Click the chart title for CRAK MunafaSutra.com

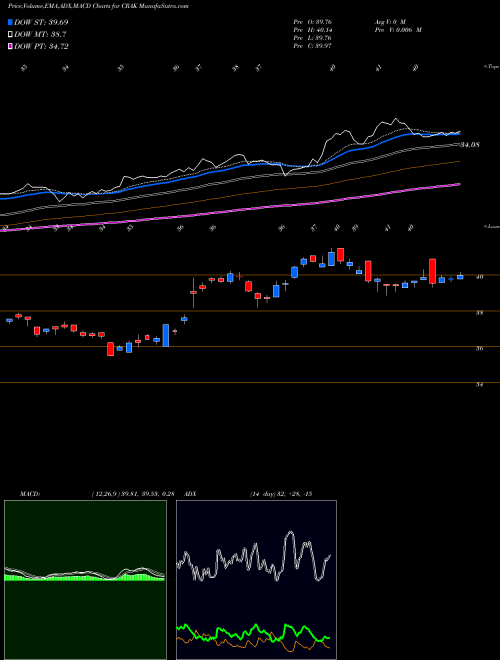click(98, 6)
